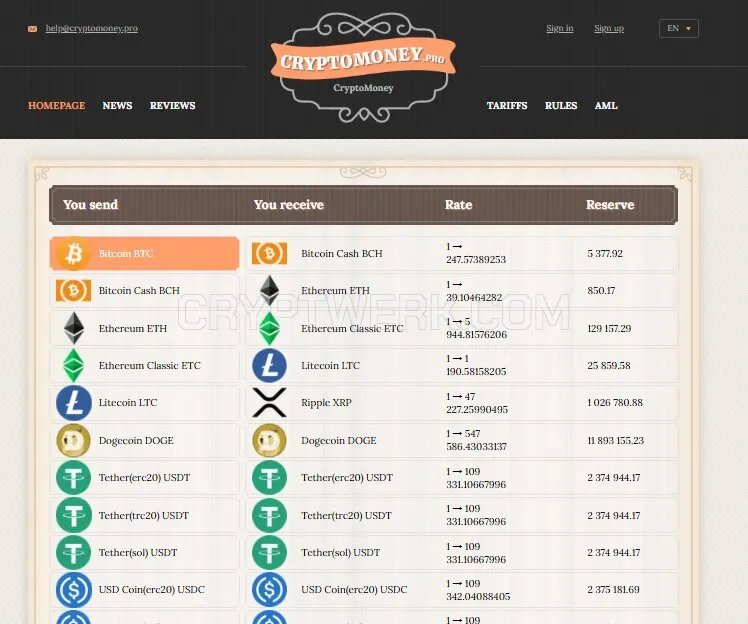The width and height of the screenshot is (748, 624).
Task: Select Ethereum Classic ETC label in send list
Action: [150, 365]
